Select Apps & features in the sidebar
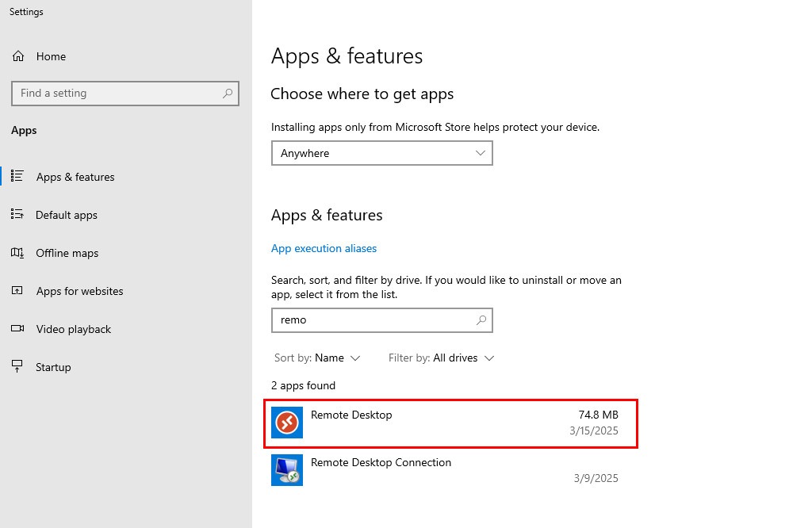 75,177
